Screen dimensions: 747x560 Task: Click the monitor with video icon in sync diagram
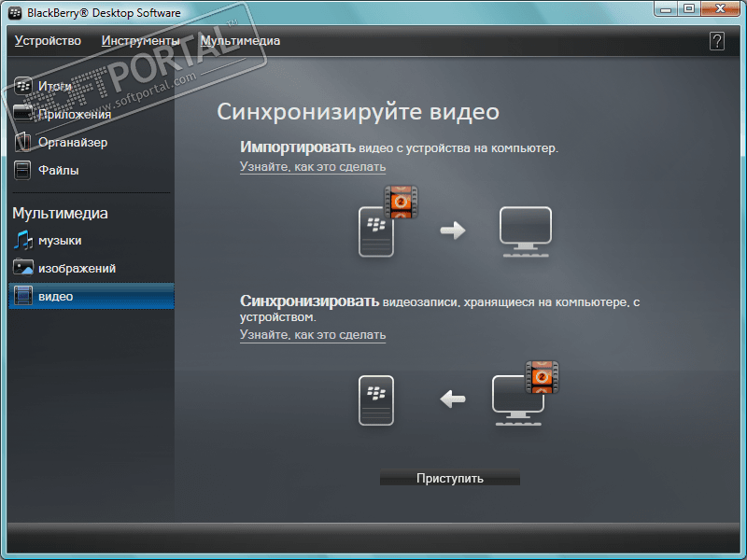526,393
